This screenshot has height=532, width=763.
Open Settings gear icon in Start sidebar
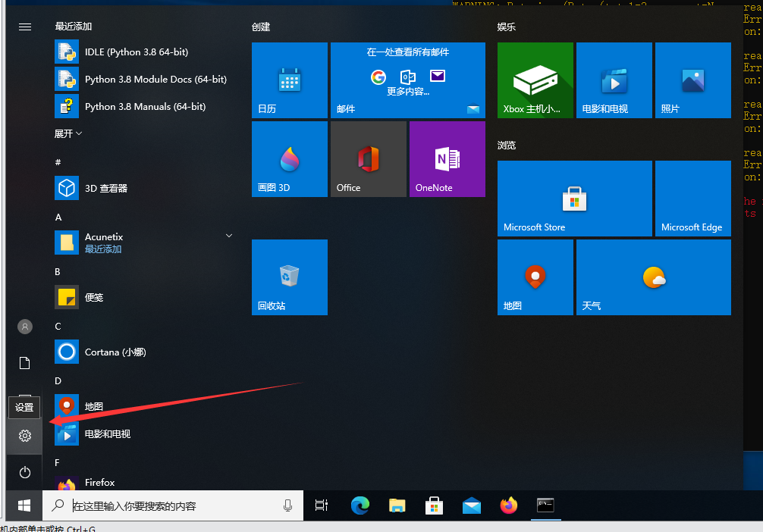click(25, 436)
